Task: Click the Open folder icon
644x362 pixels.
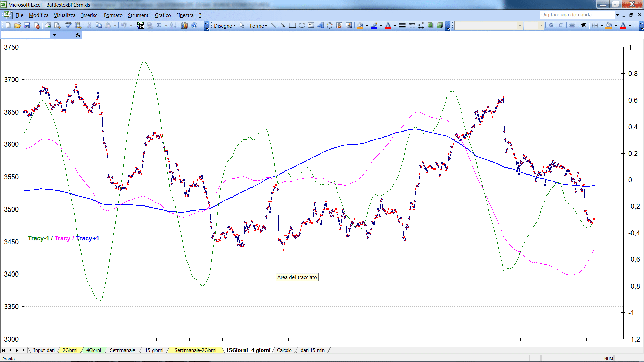Action: click(18, 25)
